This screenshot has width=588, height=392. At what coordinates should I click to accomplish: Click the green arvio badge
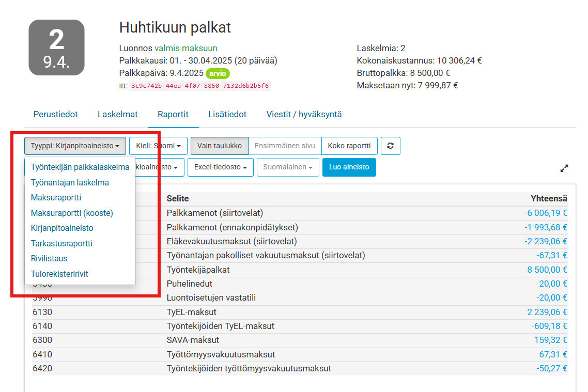point(218,73)
